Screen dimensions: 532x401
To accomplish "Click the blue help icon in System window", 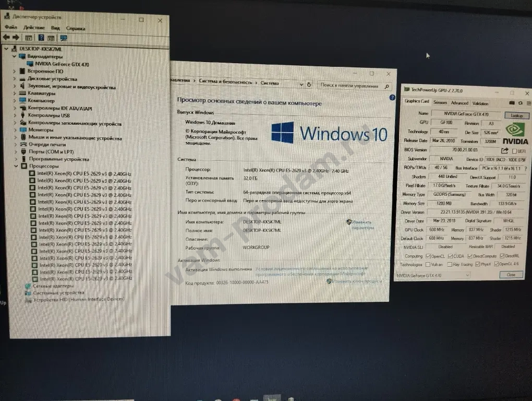I will coord(392,98).
